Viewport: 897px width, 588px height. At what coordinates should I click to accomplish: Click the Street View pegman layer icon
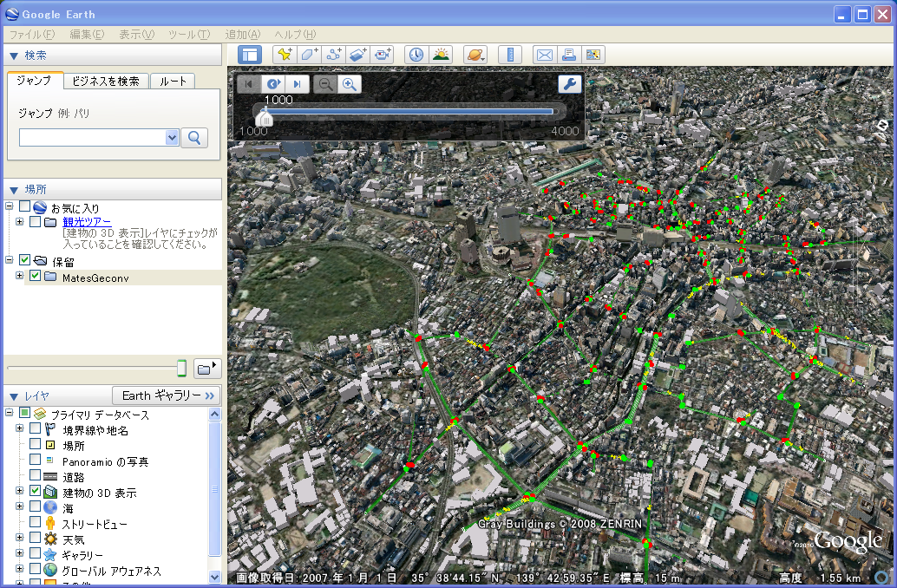50,523
